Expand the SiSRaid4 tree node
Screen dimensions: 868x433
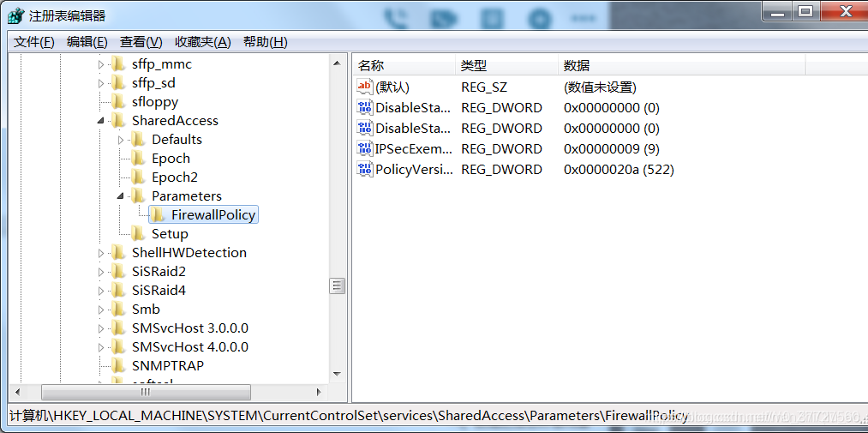(101, 291)
